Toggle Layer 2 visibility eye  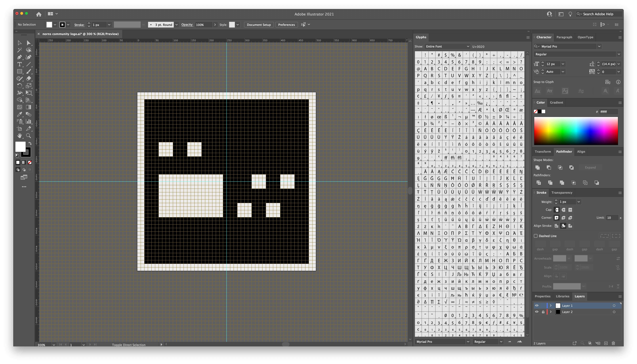(x=537, y=312)
